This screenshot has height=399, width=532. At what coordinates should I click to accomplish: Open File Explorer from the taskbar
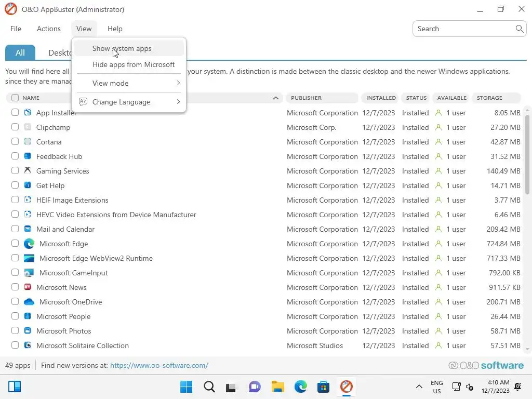coord(277,387)
